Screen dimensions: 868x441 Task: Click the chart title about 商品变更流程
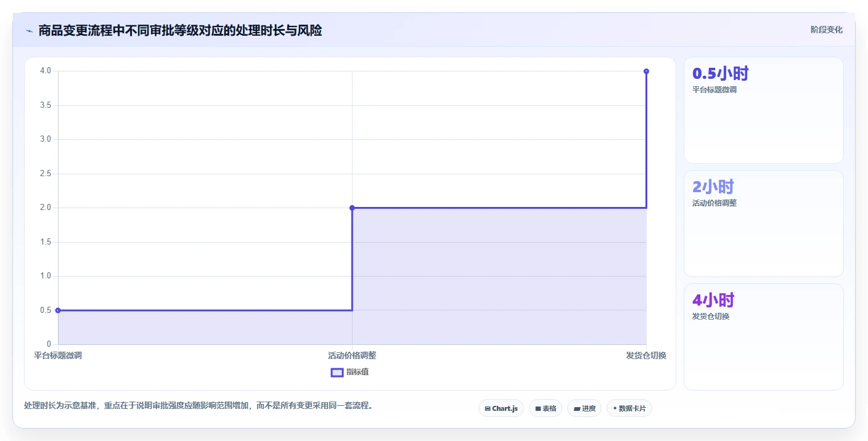(x=180, y=30)
